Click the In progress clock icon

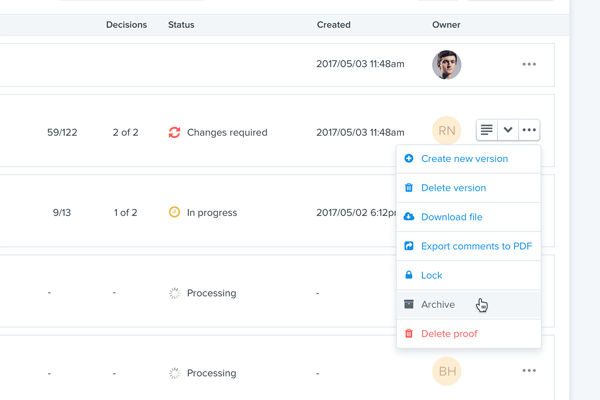[174, 212]
